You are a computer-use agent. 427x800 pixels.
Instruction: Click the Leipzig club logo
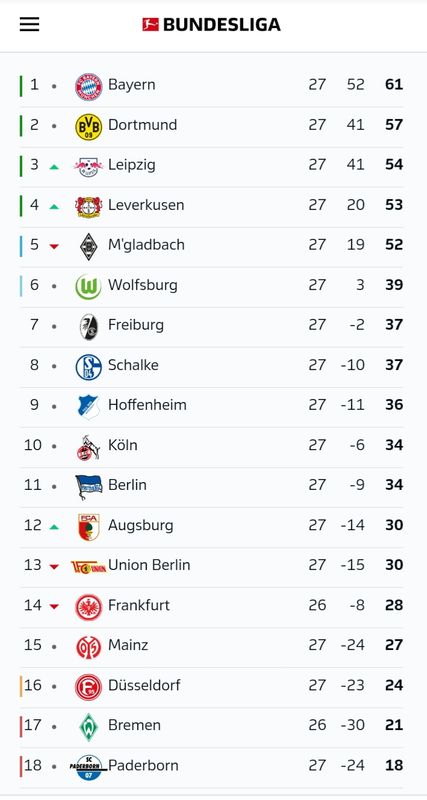tap(89, 166)
